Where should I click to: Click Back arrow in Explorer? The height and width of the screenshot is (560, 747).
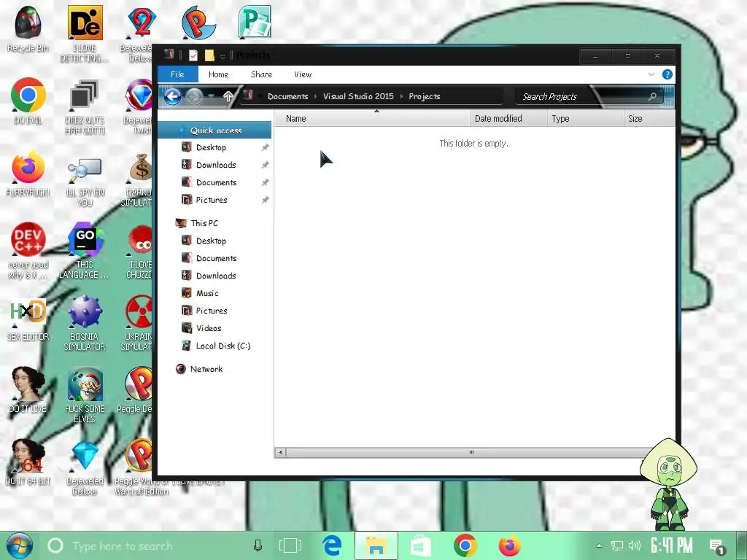[x=172, y=97]
